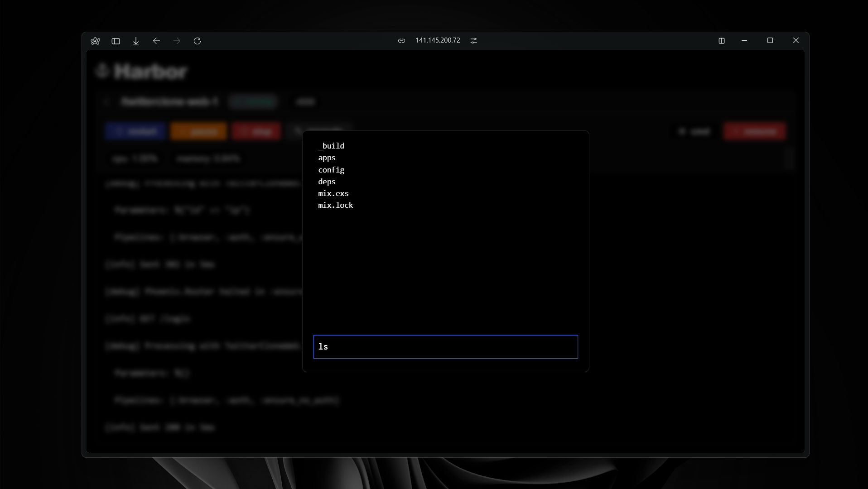Image resolution: width=868 pixels, height=489 pixels.
Task: Toggle split view icon in title bar
Action: point(722,41)
